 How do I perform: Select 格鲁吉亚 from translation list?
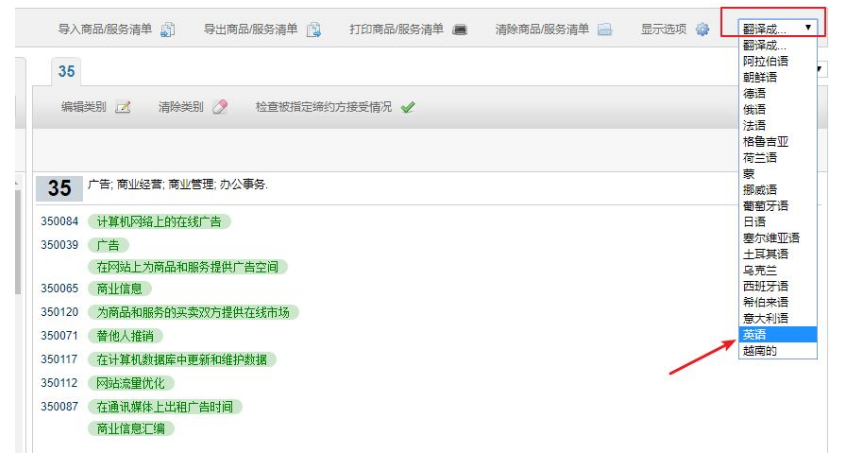point(777,142)
